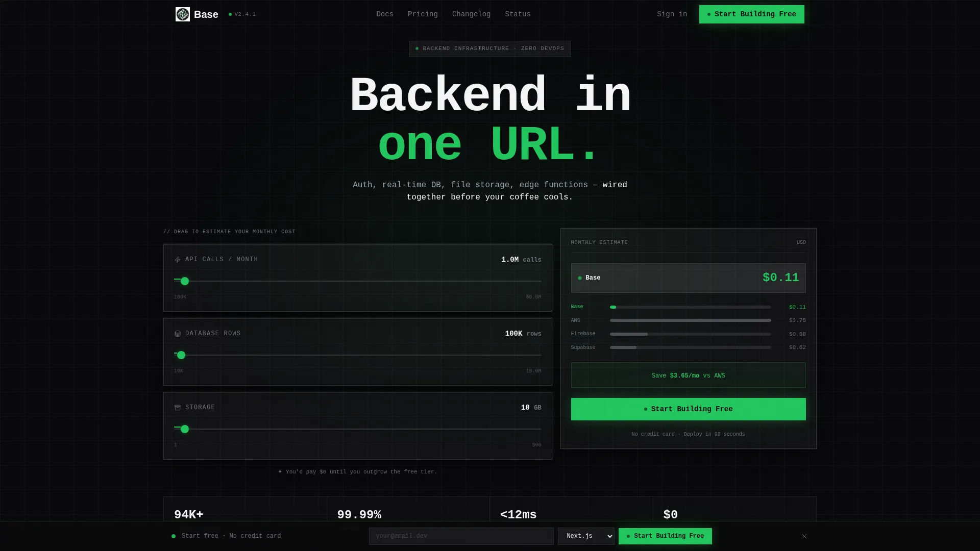The height and width of the screenshot is (551, 980).
Task: Click the Sign in link
Action: [672, 14]
